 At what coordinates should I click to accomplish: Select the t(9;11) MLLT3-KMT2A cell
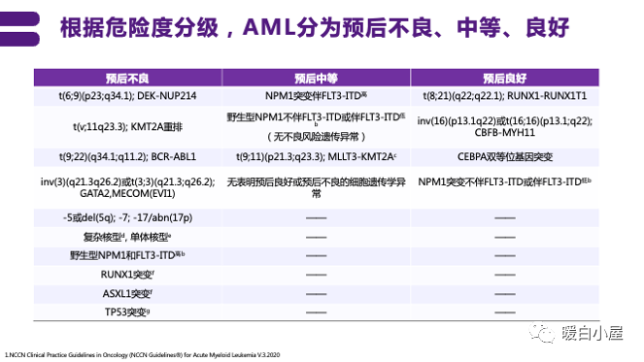pos(316,157)
